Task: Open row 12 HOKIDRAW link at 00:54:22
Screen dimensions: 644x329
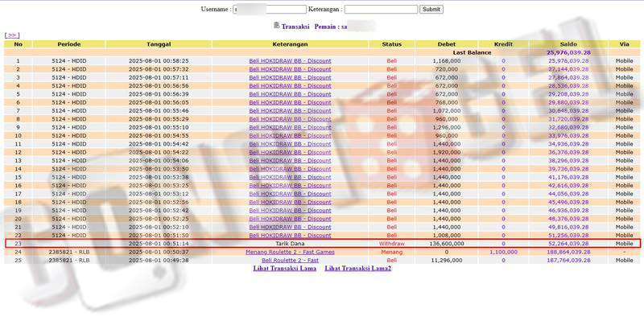Action: [x=290, y=152]
